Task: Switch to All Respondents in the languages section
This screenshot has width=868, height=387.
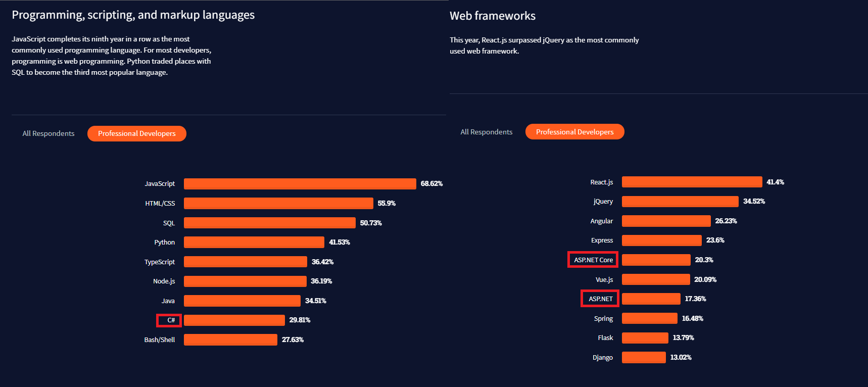Action: 49,133
